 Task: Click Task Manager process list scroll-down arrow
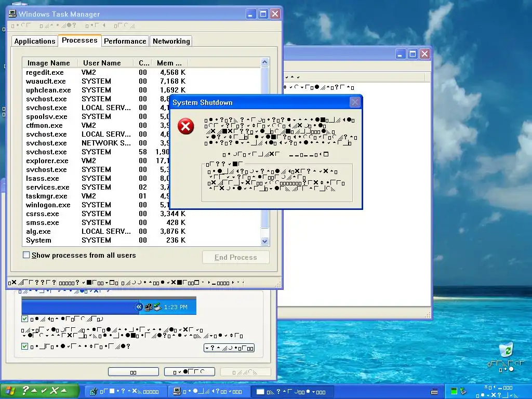(x=264, y=241)
